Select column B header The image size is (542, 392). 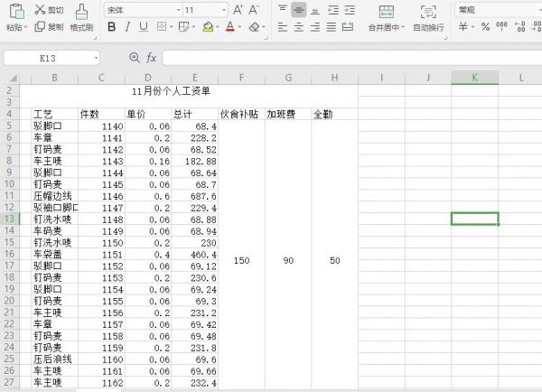(54, 78)
